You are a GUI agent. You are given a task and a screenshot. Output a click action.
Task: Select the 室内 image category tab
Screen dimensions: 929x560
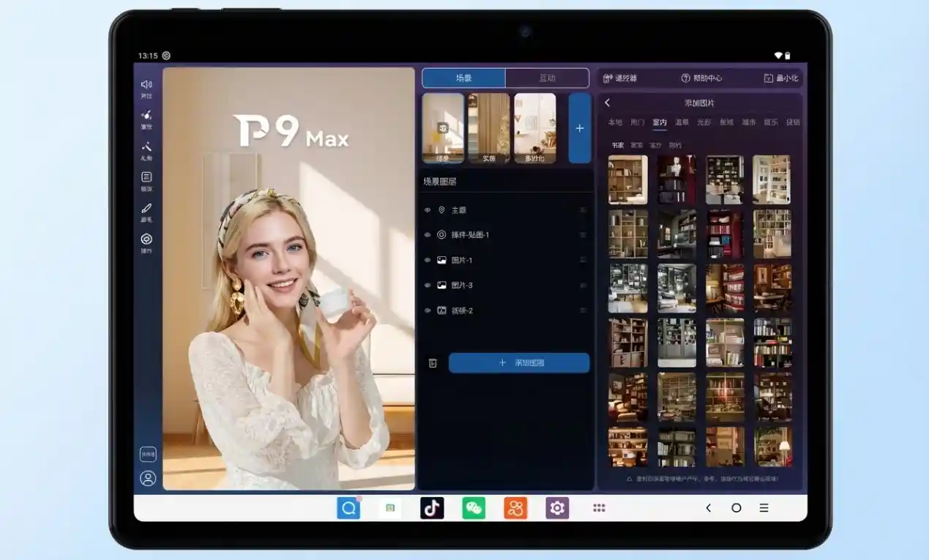pyautogui.click(x=659, y=122)
